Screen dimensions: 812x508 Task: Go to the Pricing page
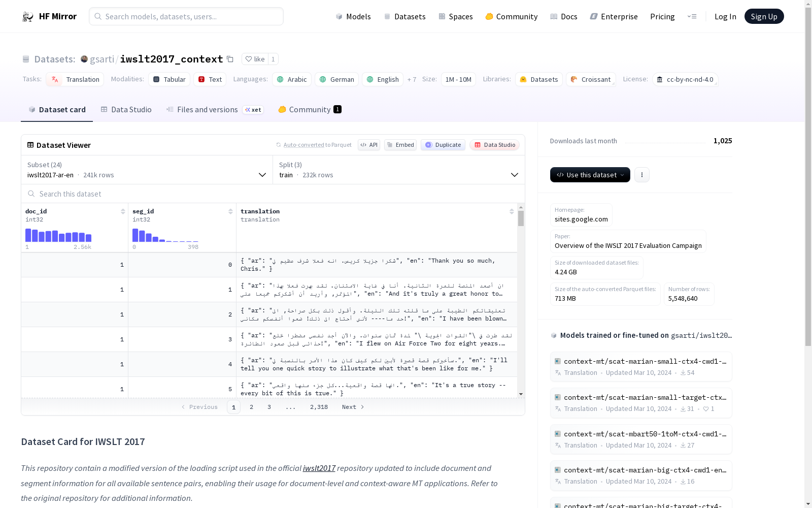(662, 16)
